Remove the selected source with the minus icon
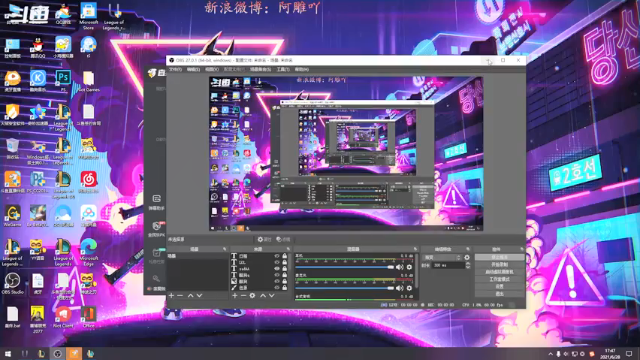The width and height of the screenshot is (640, 360). pos(243,296)
